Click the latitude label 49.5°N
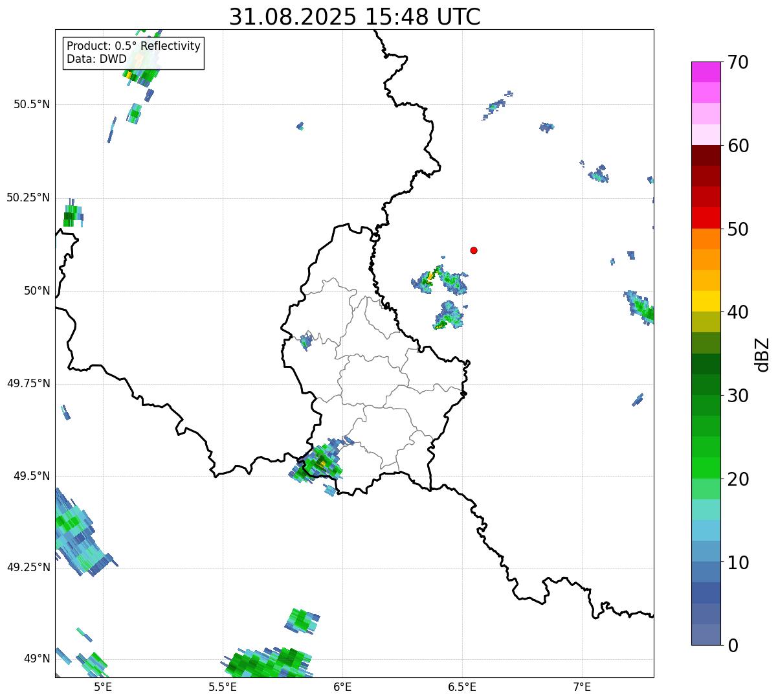Viewport: 778px width, 700px height. tap(32, 476)
